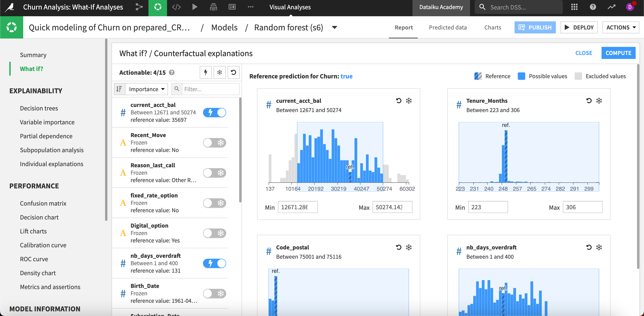Reset the Tenure_Months chart range
The image size is (644, 316).
click(x=589, y=100)
